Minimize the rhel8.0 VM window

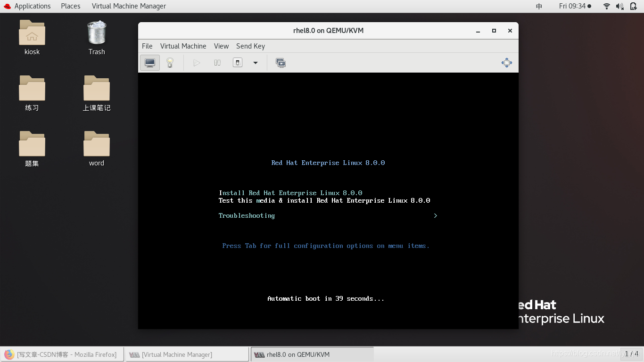tap(478, 31)
